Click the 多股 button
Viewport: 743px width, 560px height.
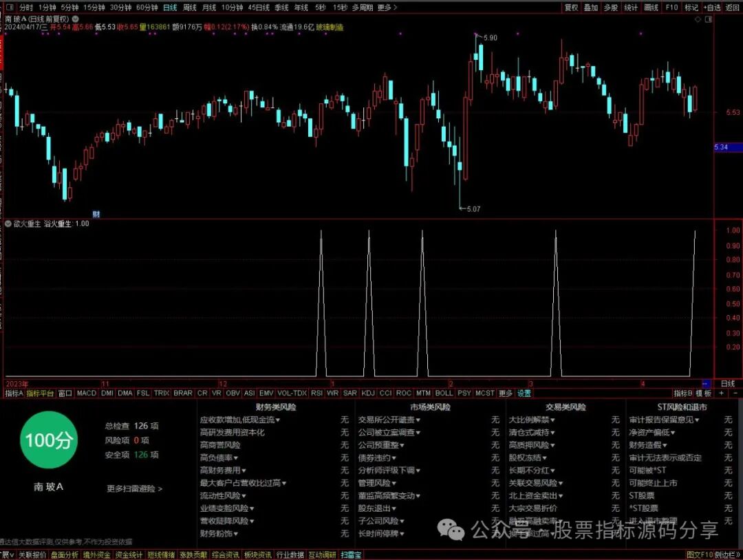611,8
